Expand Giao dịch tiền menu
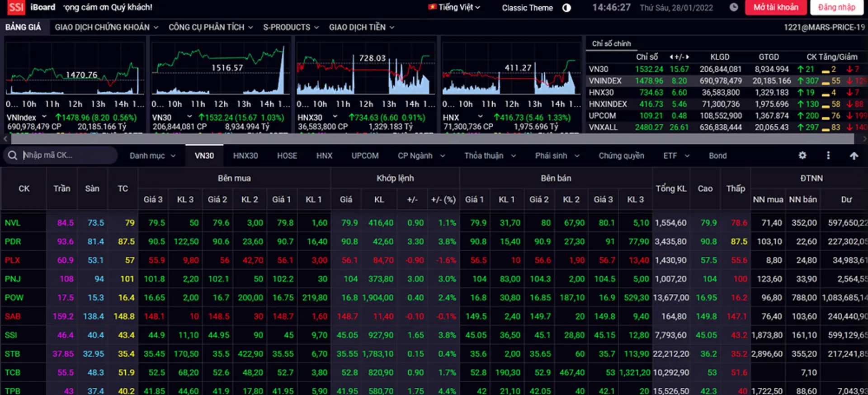868x395 pixels. (x=362, y=27)
